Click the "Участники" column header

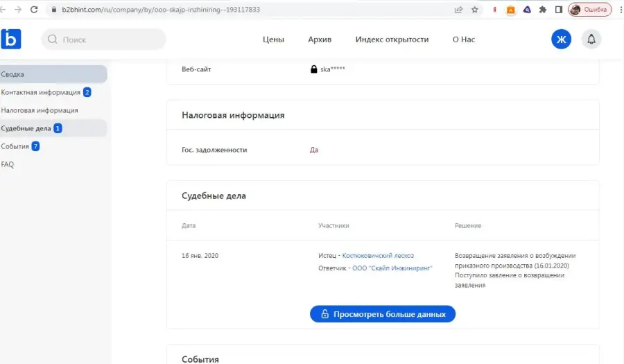(x=333, y=225)
